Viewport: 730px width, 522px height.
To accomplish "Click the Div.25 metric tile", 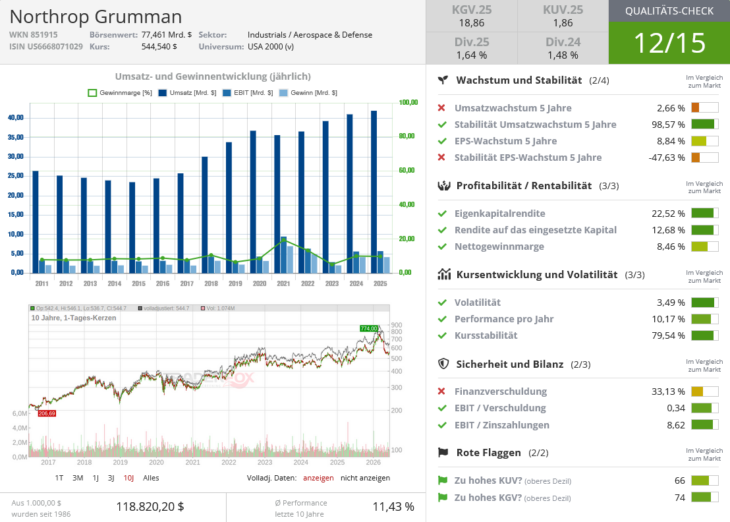I will tap(472, 48).
